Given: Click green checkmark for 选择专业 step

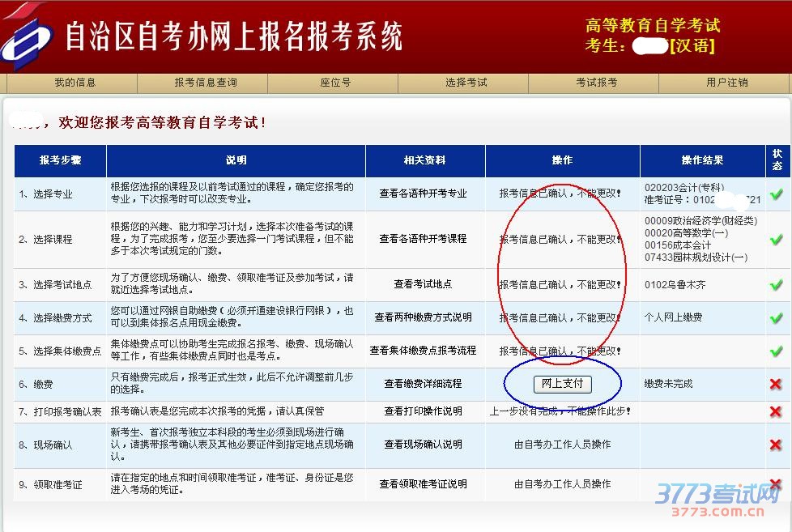Looking at the screenshot, I should 776,194.
